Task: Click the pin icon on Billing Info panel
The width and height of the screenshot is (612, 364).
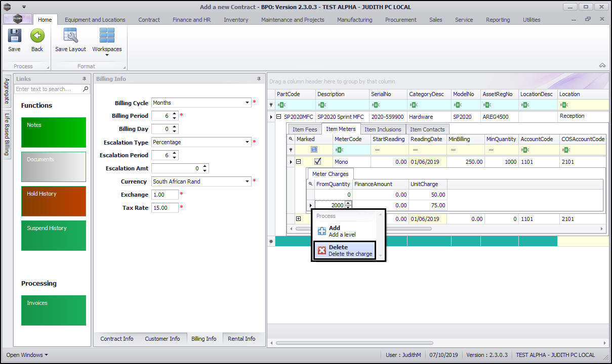Action: (x=259, y=79)
